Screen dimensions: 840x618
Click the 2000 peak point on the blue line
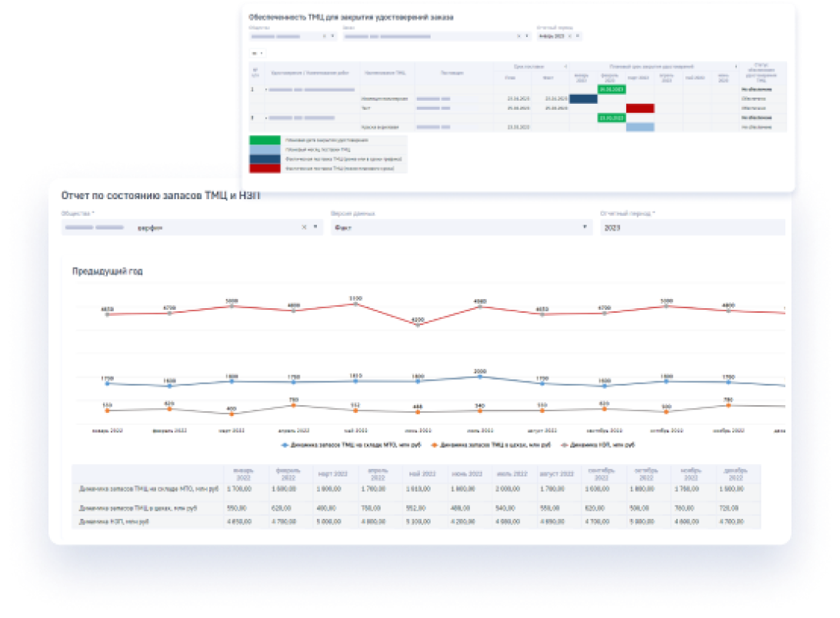click(480, 377)
